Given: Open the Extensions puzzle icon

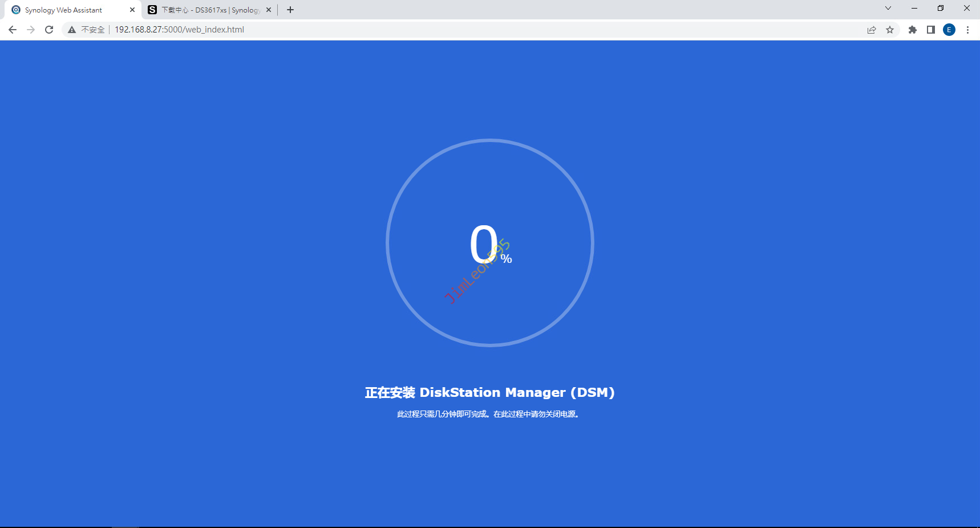Looking at the screenshot, I should pos(913,30).
